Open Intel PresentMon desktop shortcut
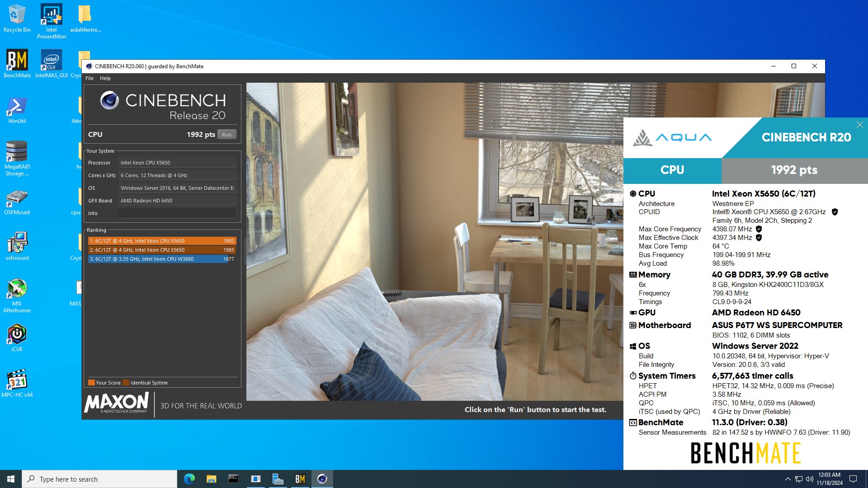Image resolution: width=868 pixels, height=488 pixels. [x=51, y=21]
